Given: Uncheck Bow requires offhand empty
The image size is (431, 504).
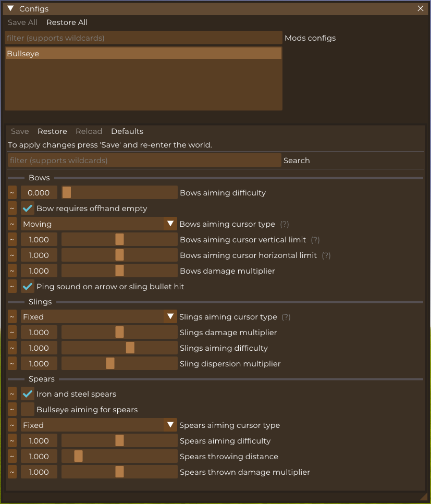Looking at the screenshot, I should (28, 208).
